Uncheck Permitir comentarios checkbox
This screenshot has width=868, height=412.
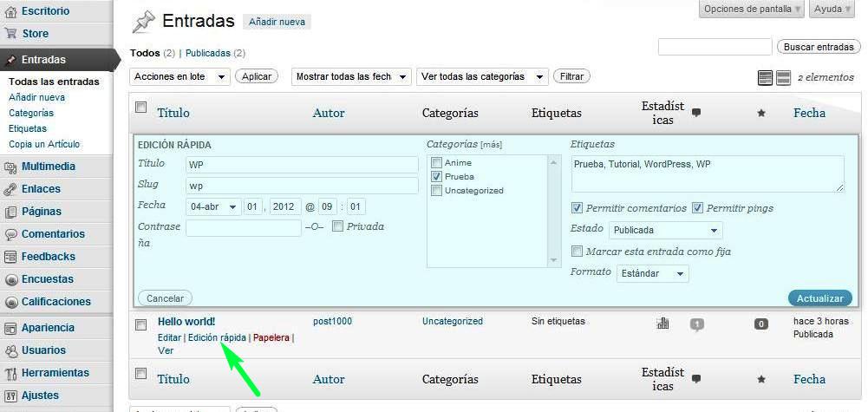click(577, 208)
